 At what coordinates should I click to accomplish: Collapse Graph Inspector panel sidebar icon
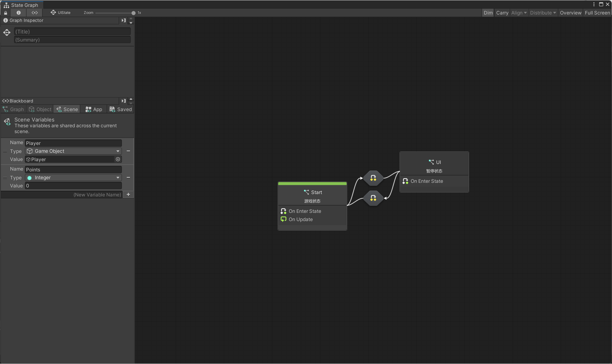pos(123,20)
